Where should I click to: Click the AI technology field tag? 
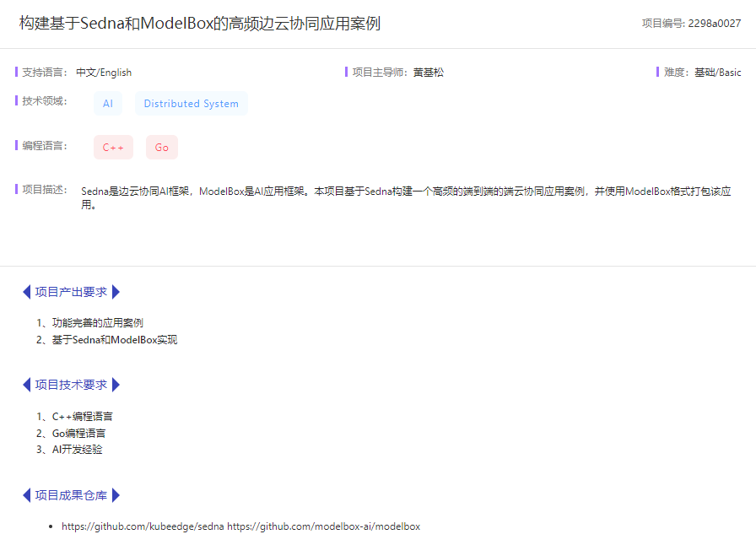[x=108, y=104]
